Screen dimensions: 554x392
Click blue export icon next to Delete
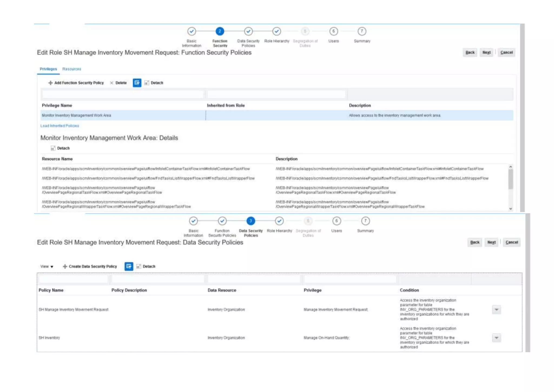(137, 83)
